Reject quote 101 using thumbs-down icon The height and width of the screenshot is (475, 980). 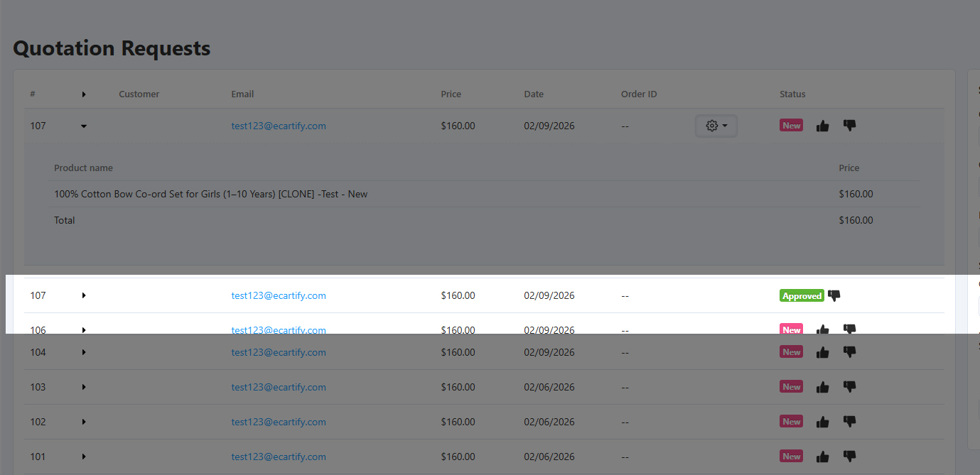(x=849, y=457)
